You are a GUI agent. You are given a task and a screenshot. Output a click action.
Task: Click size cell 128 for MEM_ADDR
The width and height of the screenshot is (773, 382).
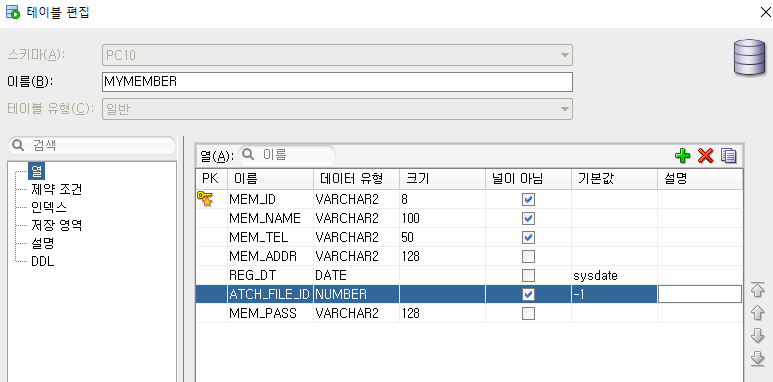pyautogui.click(x=442, y=256)
